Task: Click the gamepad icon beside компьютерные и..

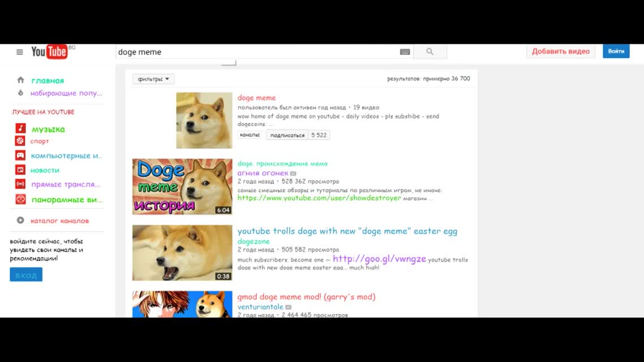Action: coord(20,155)
